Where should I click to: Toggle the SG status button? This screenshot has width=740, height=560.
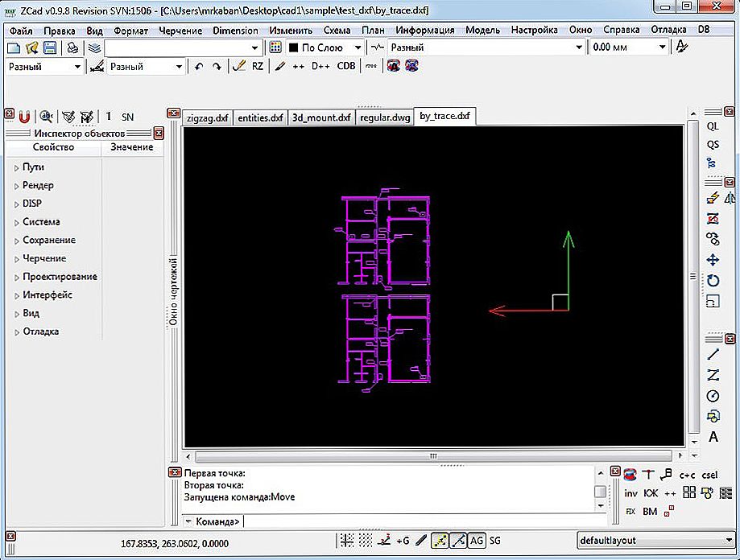[x=494, y=541]
